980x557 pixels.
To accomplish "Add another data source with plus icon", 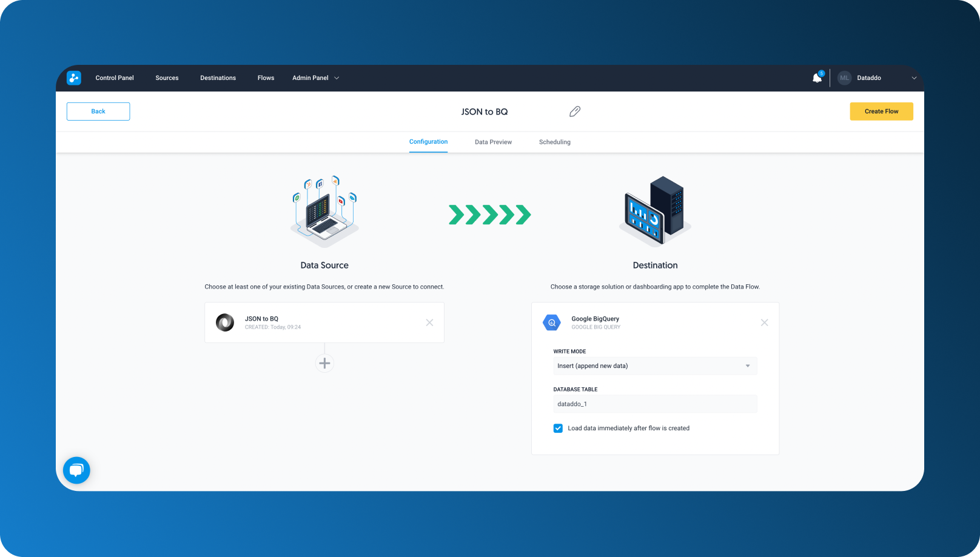I will pyautogui.click(x=324, y=364).
